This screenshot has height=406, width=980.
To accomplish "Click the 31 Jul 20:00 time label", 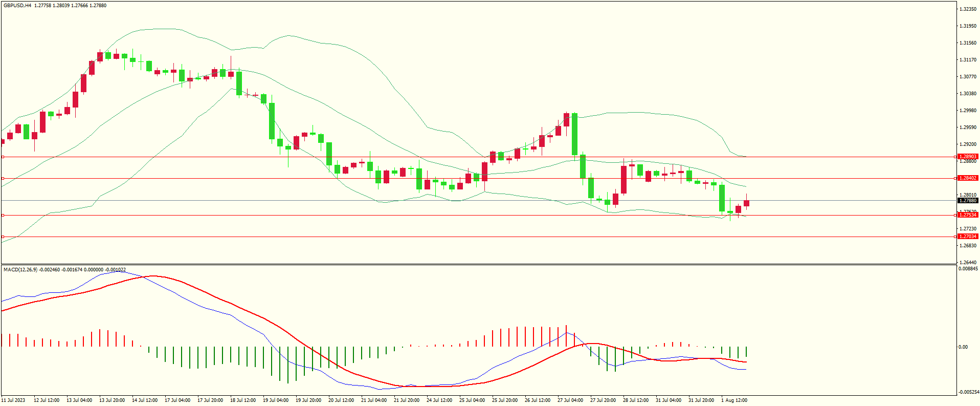I will (701, 400).
